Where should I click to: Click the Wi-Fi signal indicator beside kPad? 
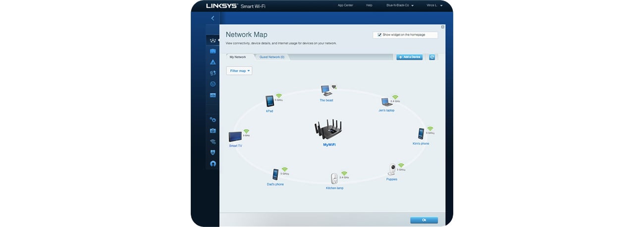pyautogui.click(x=279, y=96)
